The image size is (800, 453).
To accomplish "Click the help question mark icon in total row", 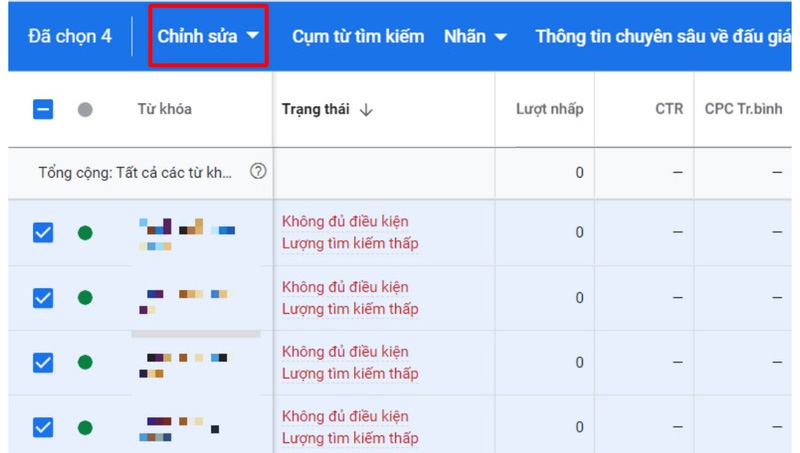I will click(x=258, y=172).
